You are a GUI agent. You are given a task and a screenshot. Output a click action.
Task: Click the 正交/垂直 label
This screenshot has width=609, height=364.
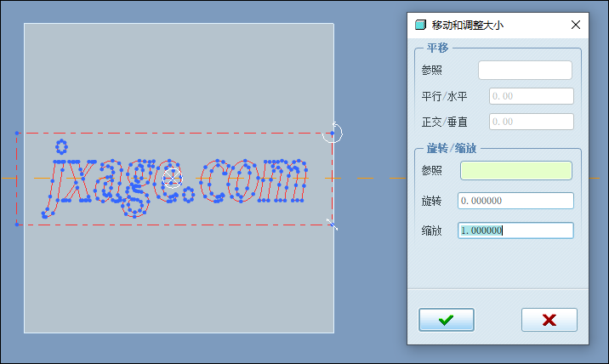(x=444, y=122)
